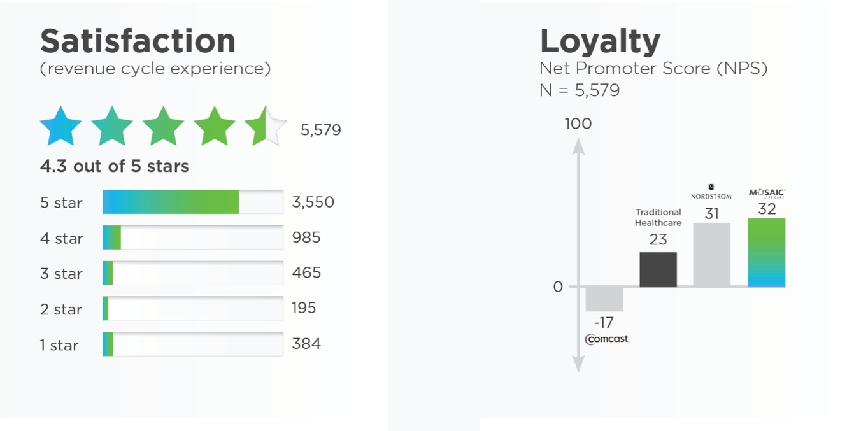868x431 pixels.
Task: Select the 5 star rating bar
Action: tap(192, 202)
